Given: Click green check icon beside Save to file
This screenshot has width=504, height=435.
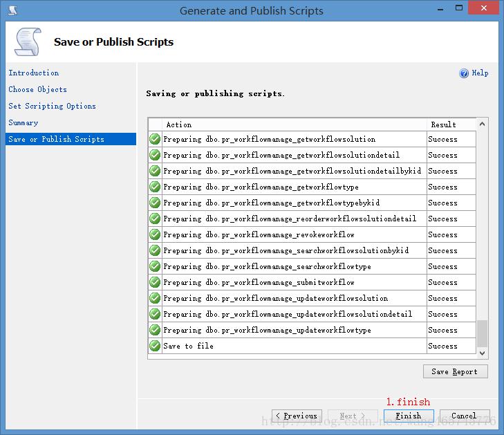Looking at the screenshot, I should 155,346.
